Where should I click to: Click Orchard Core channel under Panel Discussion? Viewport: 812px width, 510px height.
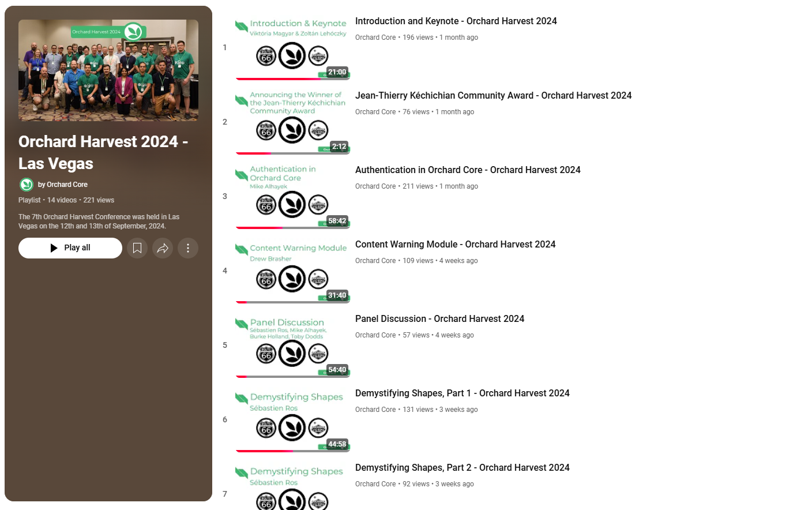click(375, 335)
